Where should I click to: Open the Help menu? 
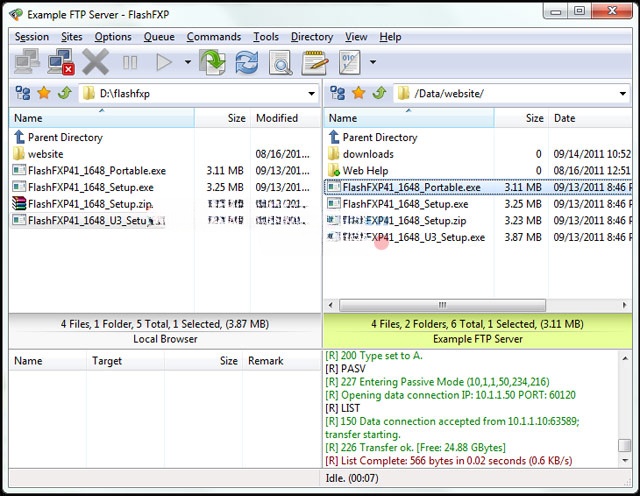[x=390, y=37]
